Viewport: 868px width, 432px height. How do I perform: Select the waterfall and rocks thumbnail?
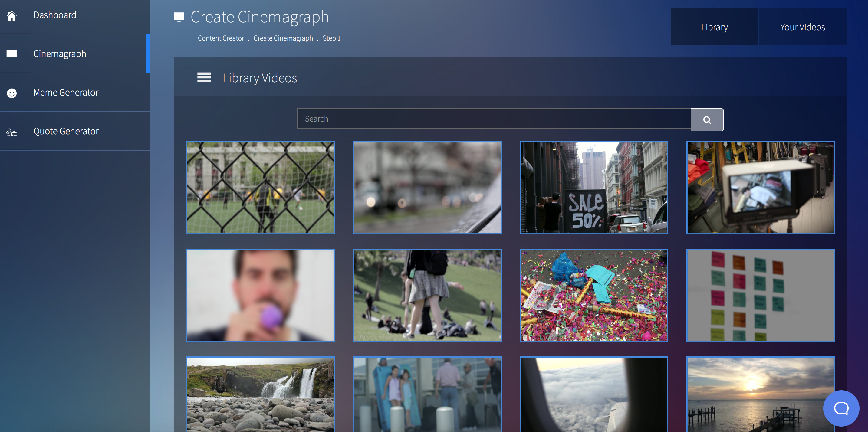click(260, 394)
